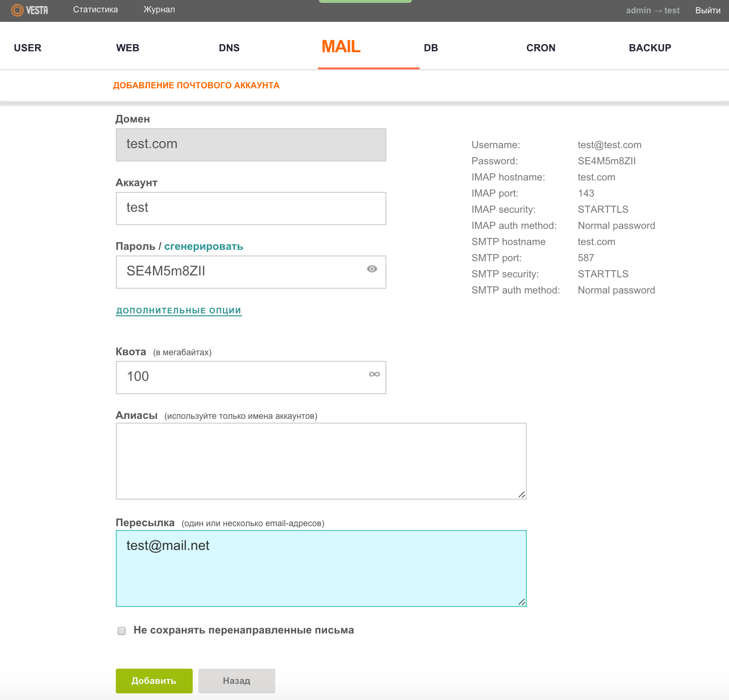Image resolution: width=729 pixels, height=700 pixels.
Task: Check 'Не сохранять перенаправленные письма' checkbox
Action: [121, 631]
